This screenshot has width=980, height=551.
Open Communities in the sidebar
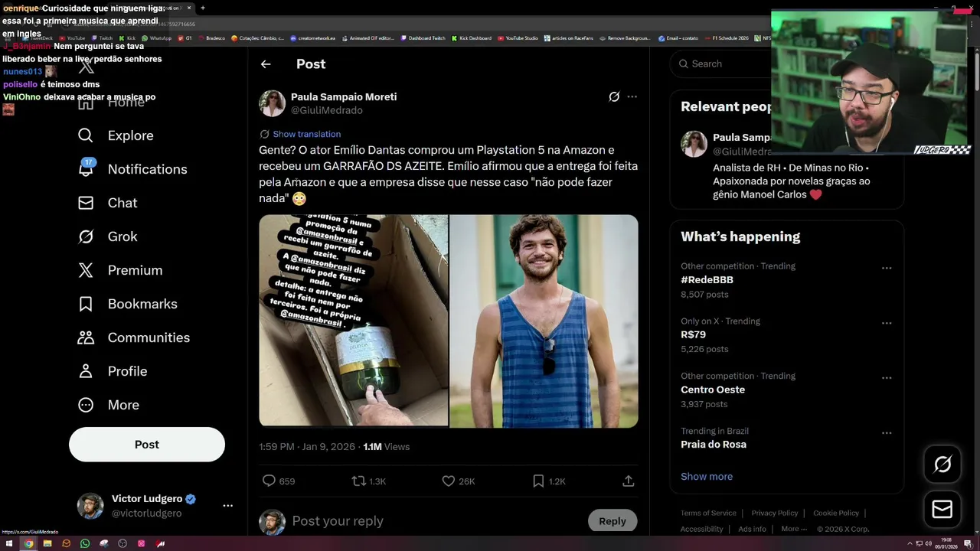click(133, 337)
